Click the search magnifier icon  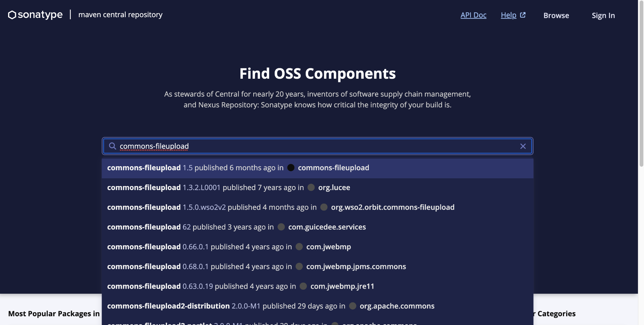[x=112, y=146]
